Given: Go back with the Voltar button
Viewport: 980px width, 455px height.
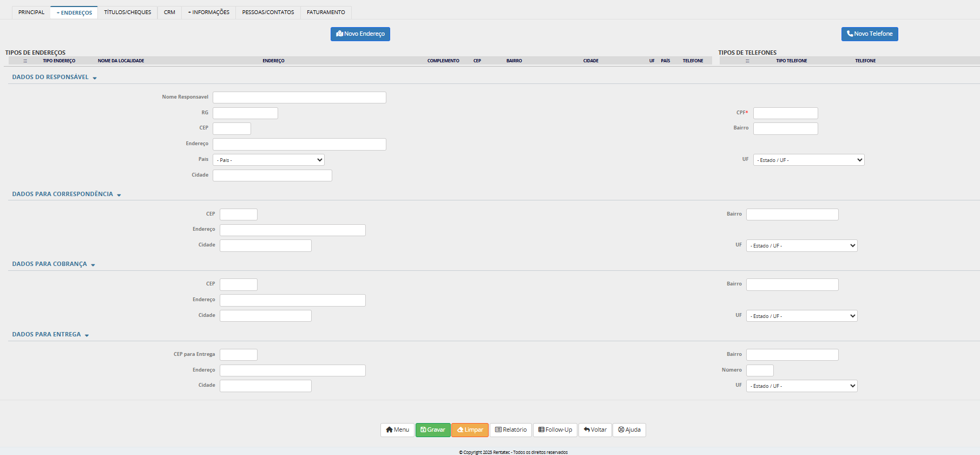Looking at the screenshot, I should [595, 430].
